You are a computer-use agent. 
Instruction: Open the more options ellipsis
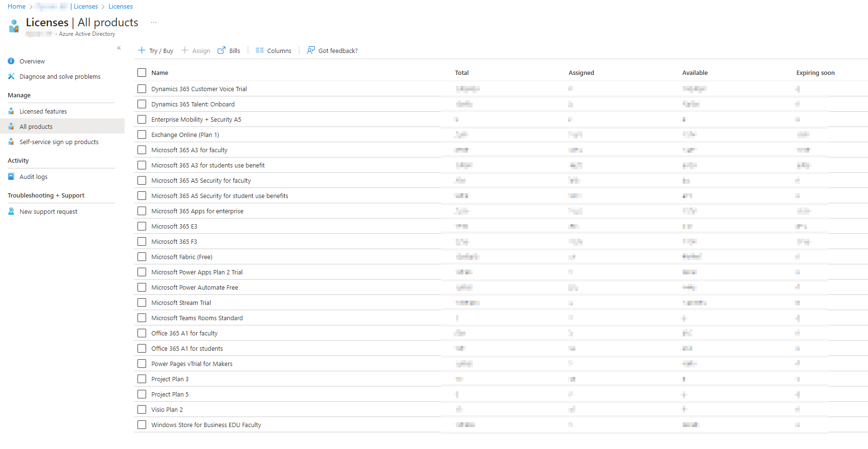[x=154, y=22]
